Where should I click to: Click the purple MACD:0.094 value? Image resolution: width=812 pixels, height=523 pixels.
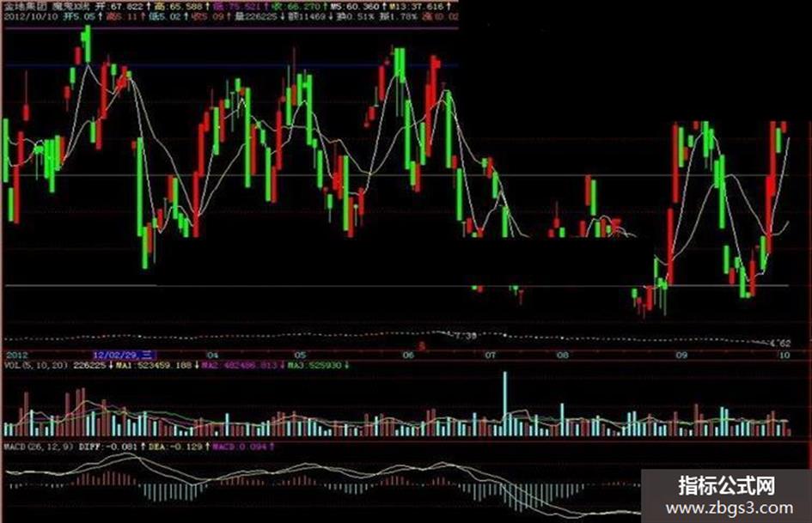[x=240, y=447]
